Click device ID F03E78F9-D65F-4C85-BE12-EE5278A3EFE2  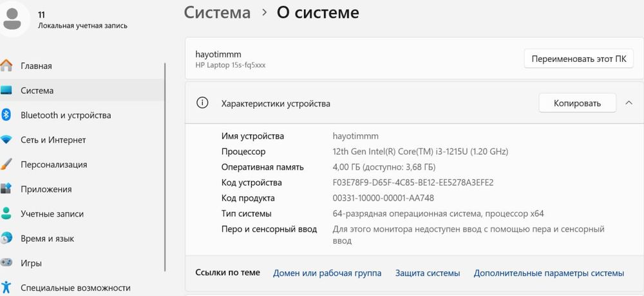(413, 183)
